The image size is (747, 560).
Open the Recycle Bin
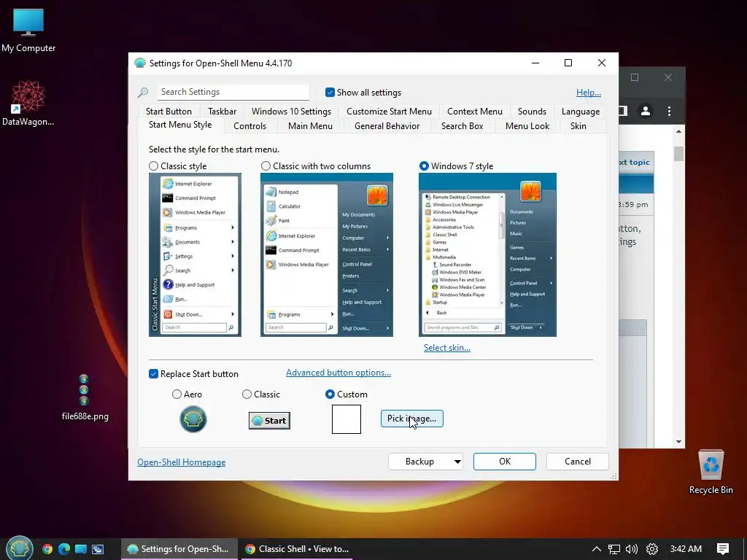711,472
